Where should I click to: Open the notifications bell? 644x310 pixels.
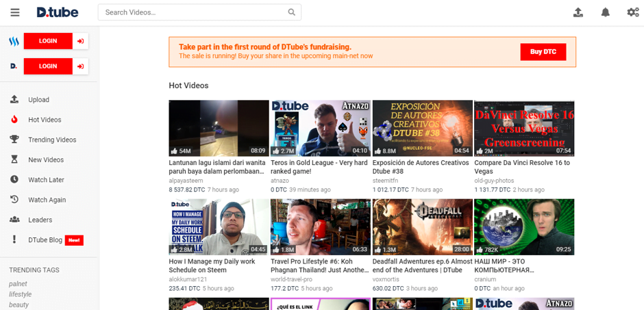(x=606, y=12)
